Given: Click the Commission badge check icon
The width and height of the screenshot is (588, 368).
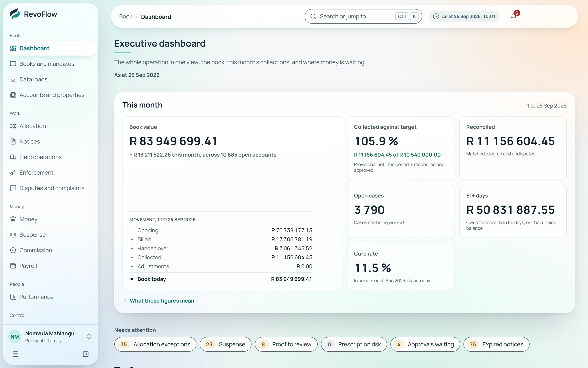Looking at the screenshot, I should 13,250.
